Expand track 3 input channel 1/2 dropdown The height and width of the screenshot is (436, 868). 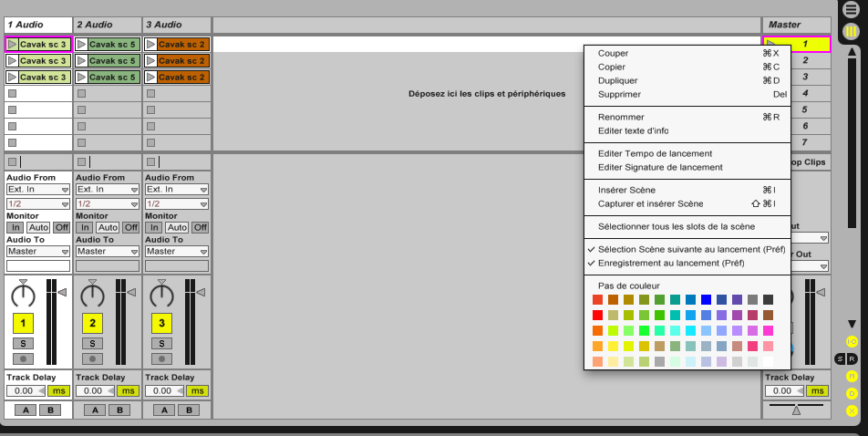click(177, 203)
